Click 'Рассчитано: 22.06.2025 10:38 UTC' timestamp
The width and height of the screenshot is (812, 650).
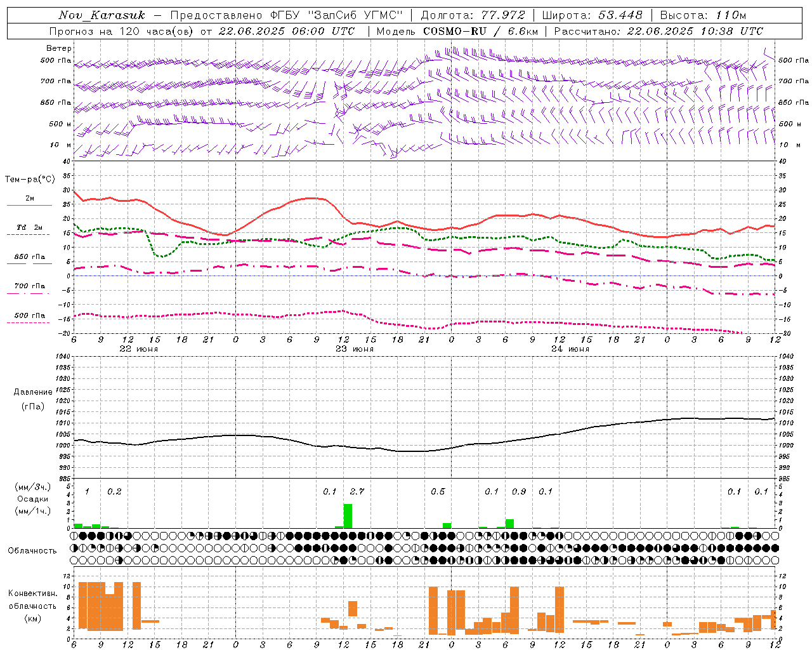tap(658, 31)
